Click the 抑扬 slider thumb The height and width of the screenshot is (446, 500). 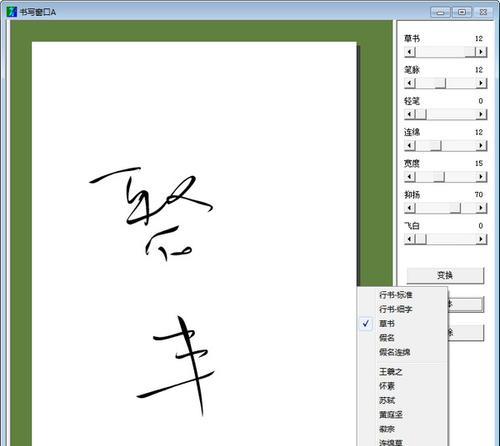[x=455, y=208]
